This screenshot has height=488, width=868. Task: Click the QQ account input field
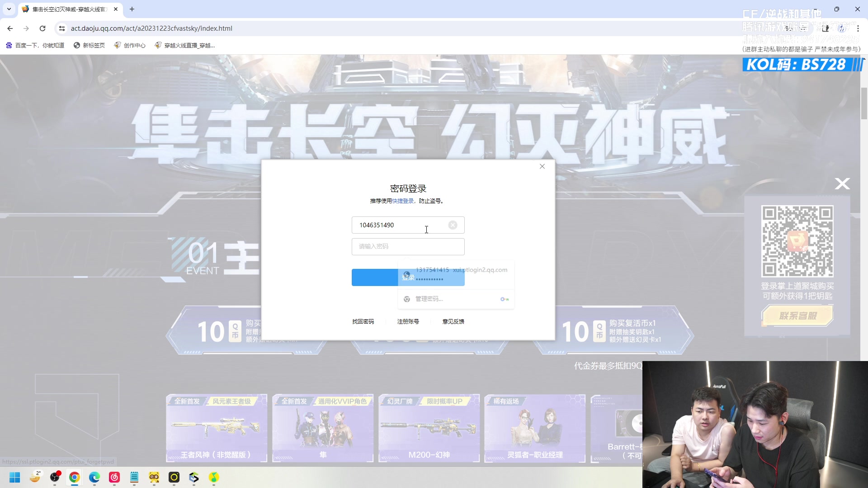coord(408,225)
